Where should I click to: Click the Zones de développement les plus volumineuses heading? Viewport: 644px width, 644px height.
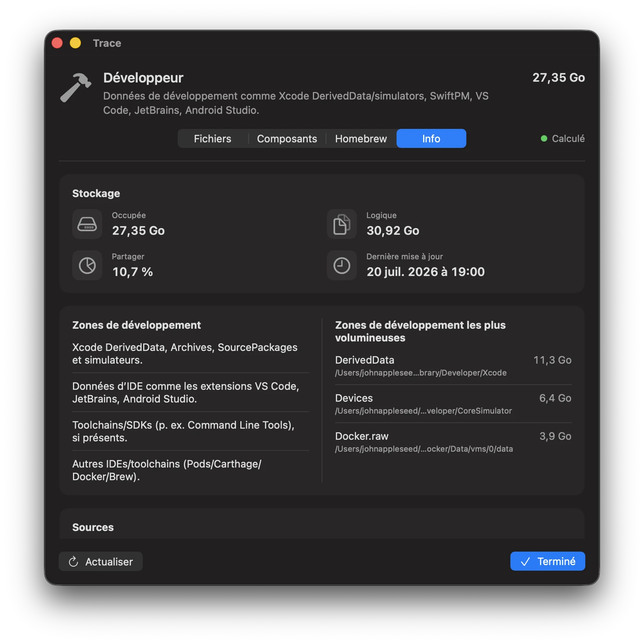click(x=420, y=331)
